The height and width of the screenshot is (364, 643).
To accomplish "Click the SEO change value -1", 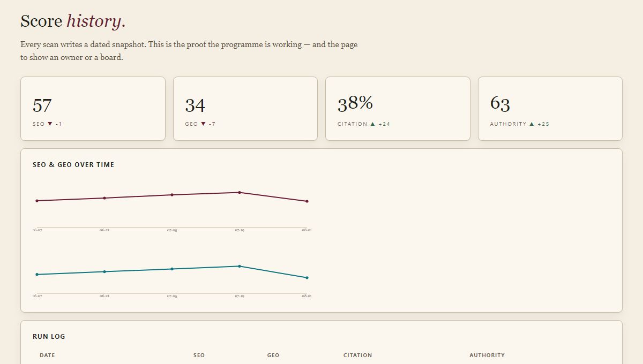I will (x=58, y=124).
